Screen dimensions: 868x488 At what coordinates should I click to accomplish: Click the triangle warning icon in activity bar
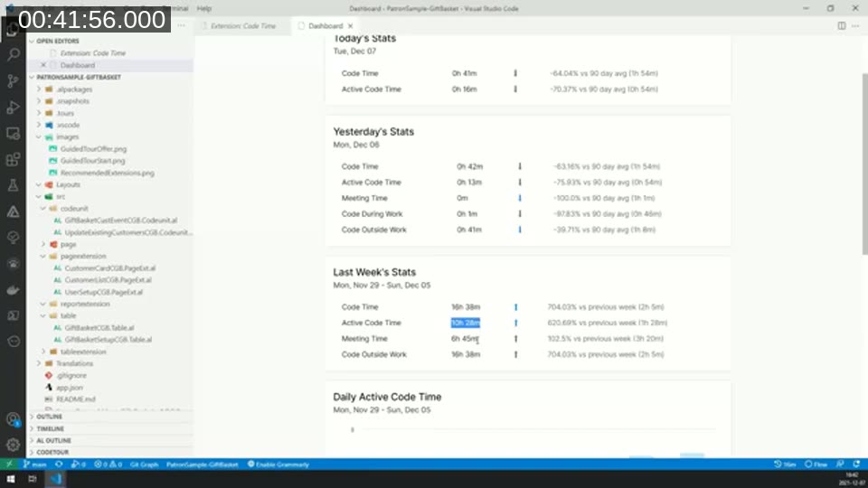coord(13,211)
